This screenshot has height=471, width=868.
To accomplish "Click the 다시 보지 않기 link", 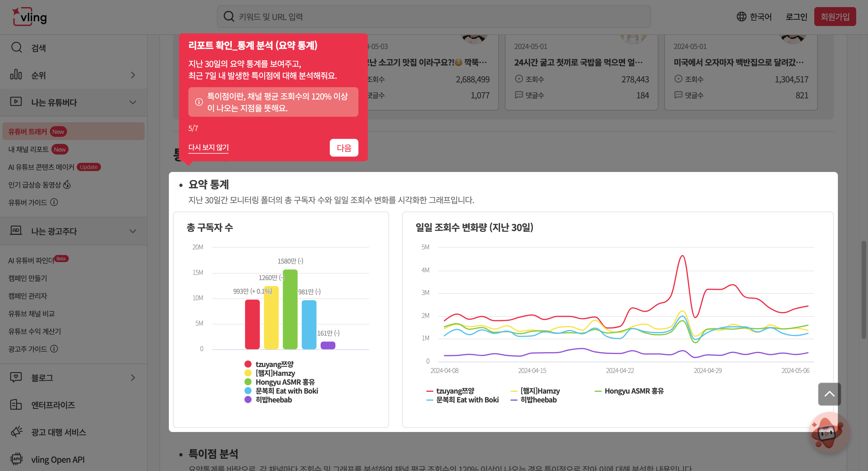I will [x=208, y=147].
